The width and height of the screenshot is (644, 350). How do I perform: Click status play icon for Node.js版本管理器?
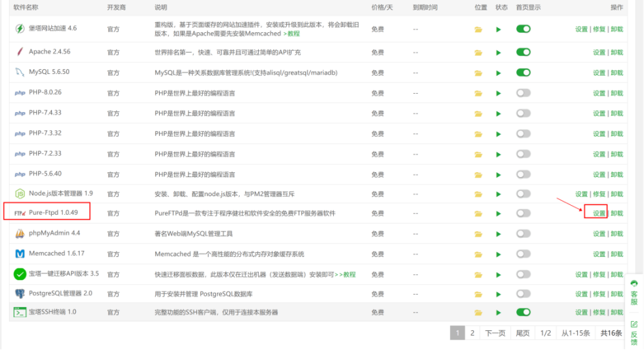(x=499, y=194)
